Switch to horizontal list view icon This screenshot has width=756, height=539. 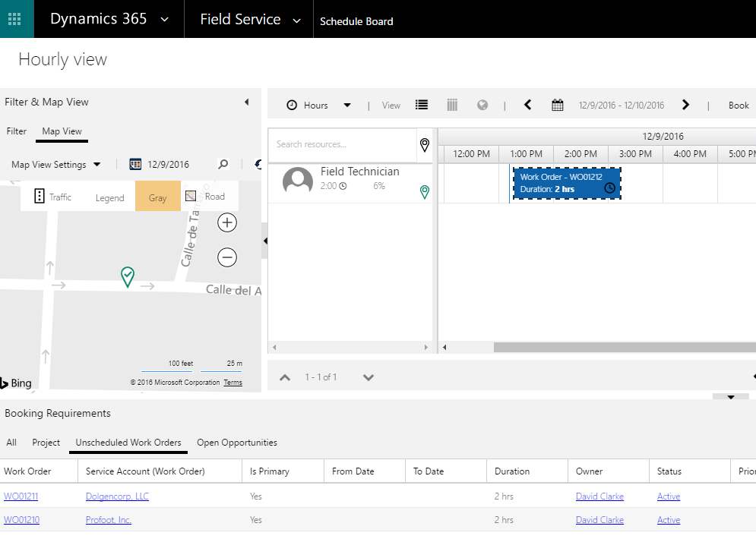(x=422, y=105)
